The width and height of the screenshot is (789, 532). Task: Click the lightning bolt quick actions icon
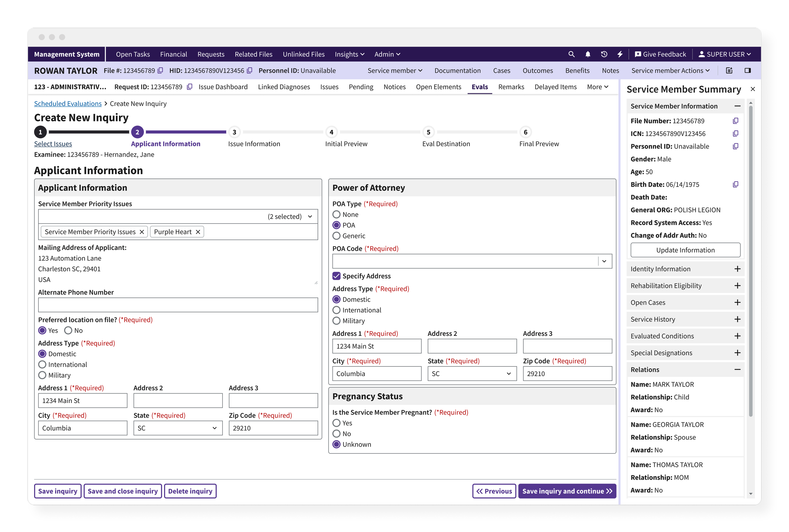[x=620, y=54]
